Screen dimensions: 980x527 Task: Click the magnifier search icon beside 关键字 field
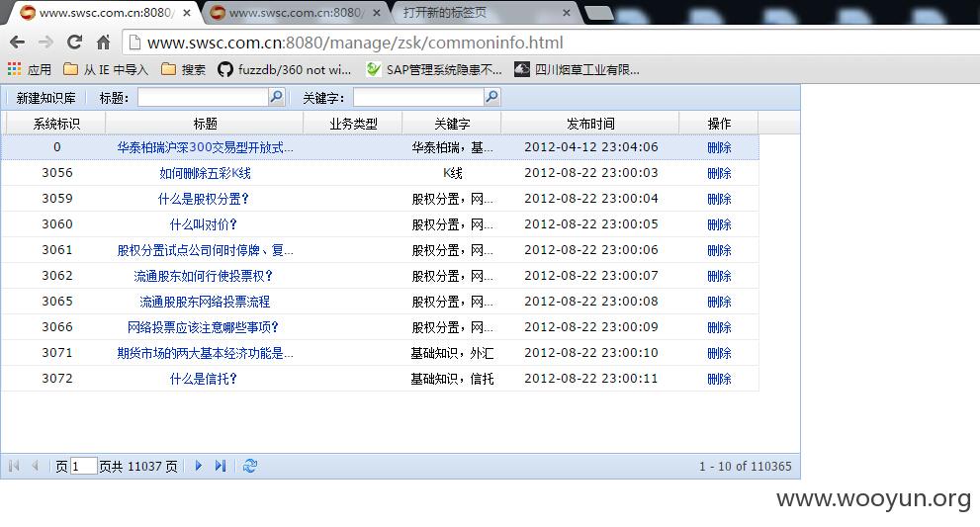[491, 97]
